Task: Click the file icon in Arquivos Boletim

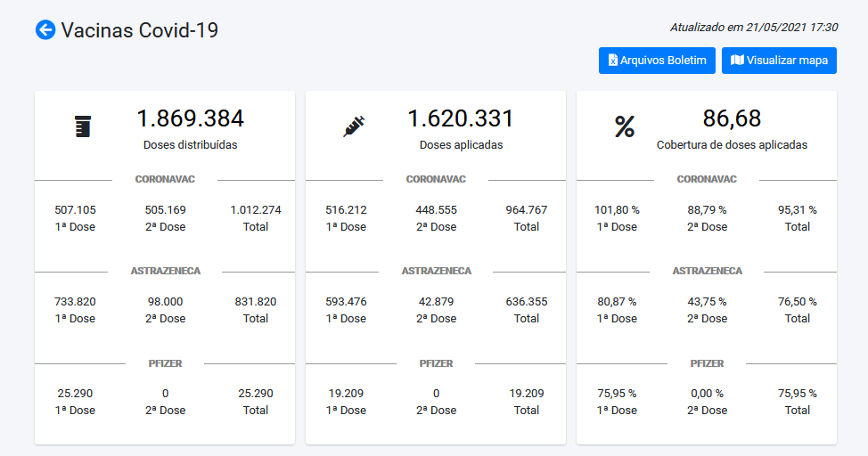Action: point(613,61)
